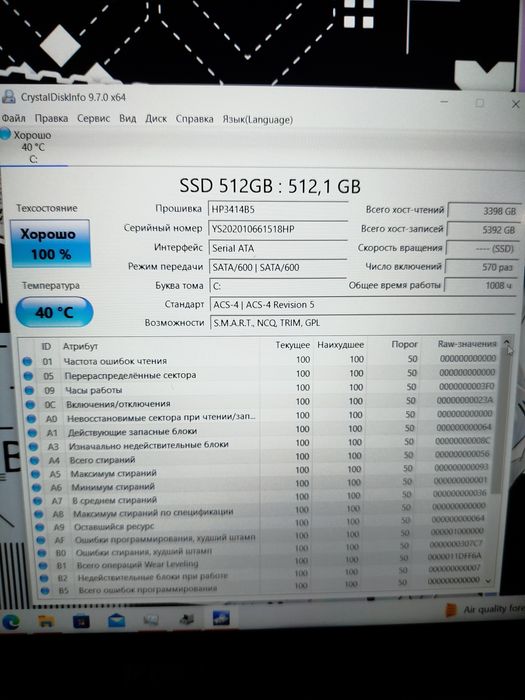The image size is (525, 700).
Task: Click status dot for Включения/отключения
Action: (x=30, y=404)
